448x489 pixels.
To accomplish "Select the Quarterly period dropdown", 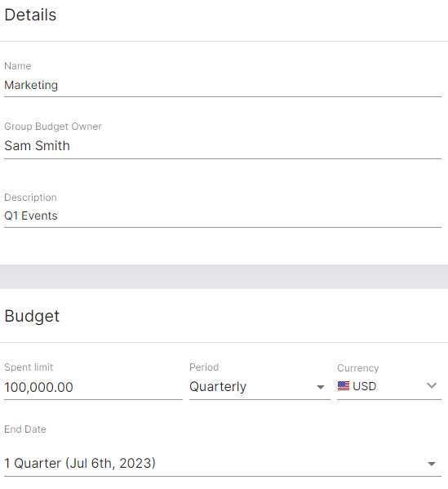I will click(259, 387).
